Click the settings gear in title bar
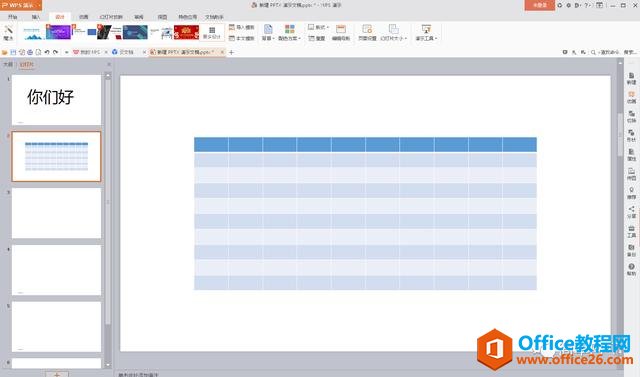Viewport: 640px width, 377px height. tap(568, 5)
